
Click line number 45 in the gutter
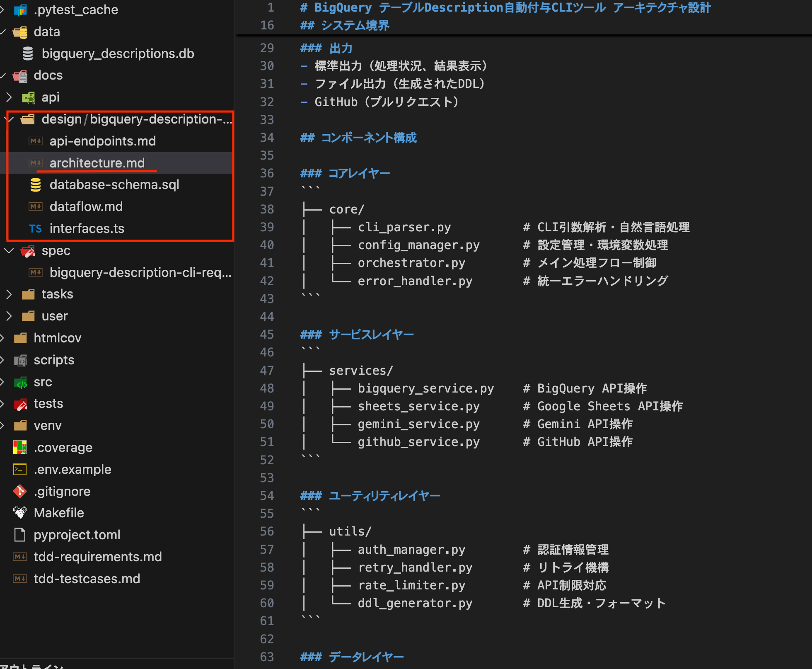pyautogui.click(x=267, y=334)
